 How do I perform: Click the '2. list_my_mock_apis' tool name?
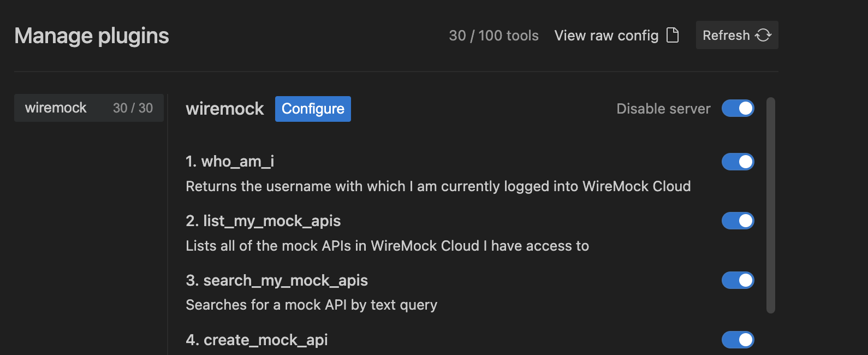(263, 221)
